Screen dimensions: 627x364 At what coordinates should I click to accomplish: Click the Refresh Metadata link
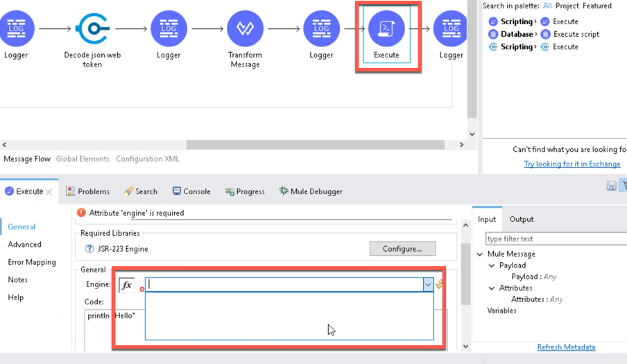click(566, 347)
